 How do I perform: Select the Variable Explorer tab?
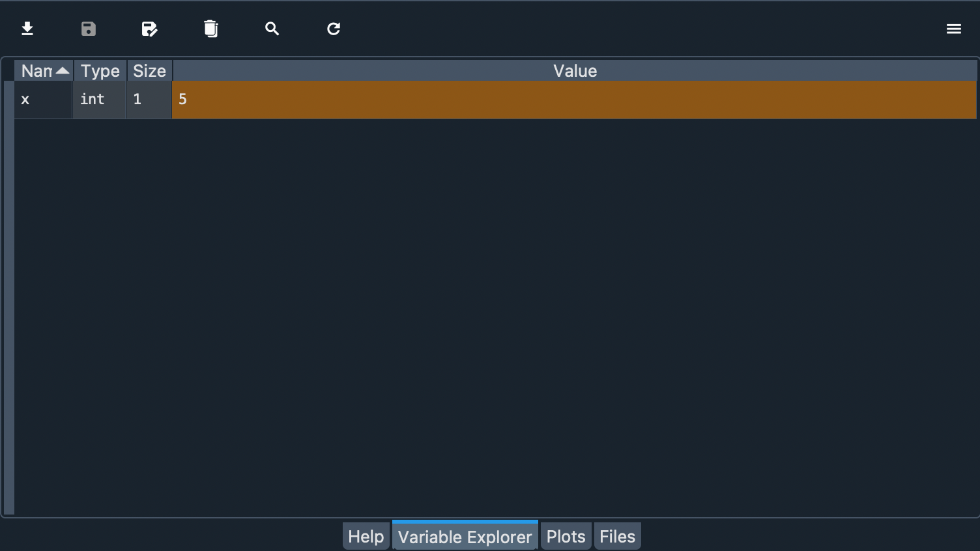tap(465, 537)
